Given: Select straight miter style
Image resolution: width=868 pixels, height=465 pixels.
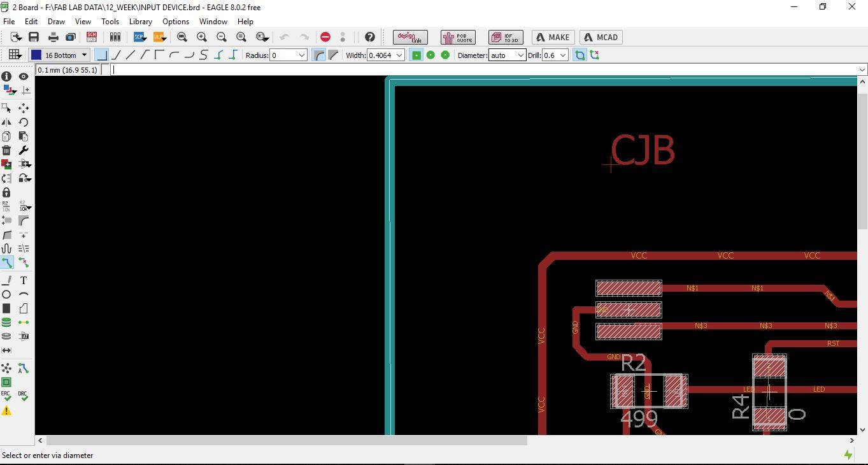Looking at the screenshot, I should point(333,55).
